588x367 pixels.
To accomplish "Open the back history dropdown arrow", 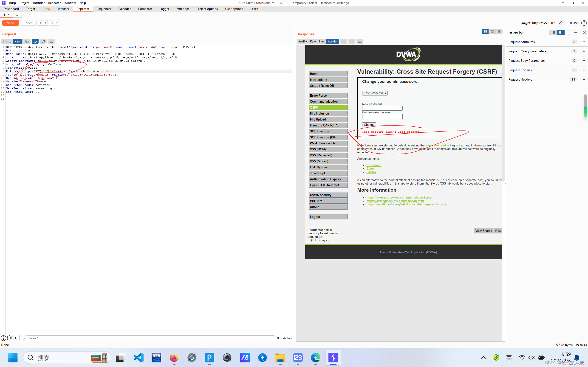I will (46, 23).
